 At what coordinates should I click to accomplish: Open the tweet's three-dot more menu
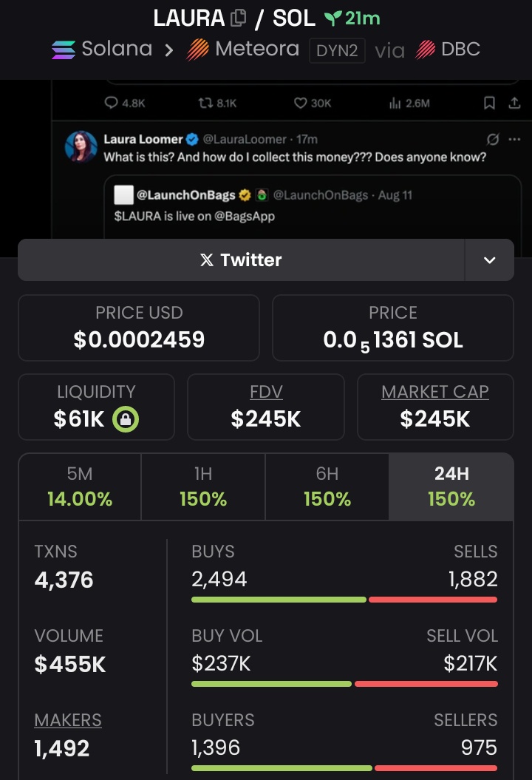(x=514, y=139)
